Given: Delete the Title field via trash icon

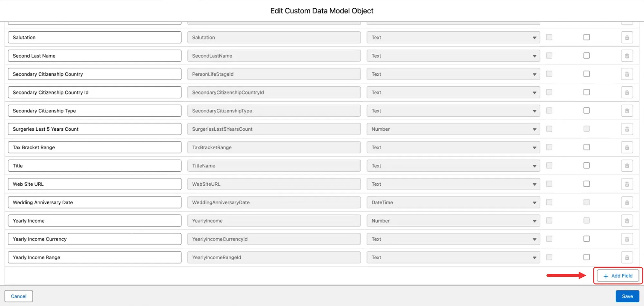Looking at the screenshot, I should (x=627, y=166).
